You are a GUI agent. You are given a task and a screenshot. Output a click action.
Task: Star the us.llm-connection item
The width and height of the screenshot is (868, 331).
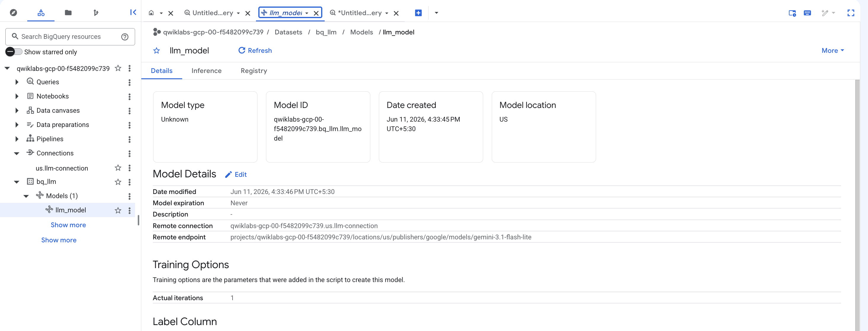point(118,168)
